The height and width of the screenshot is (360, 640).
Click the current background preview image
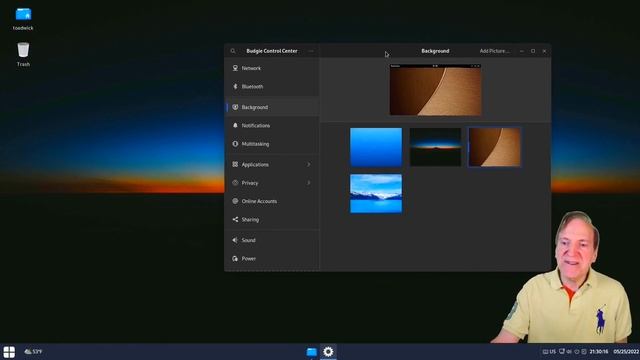(436, 90)
